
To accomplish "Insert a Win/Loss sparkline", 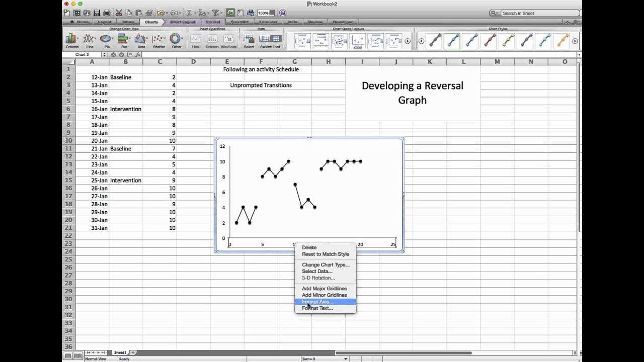I will pyautogui.click(x=228, y=41).
